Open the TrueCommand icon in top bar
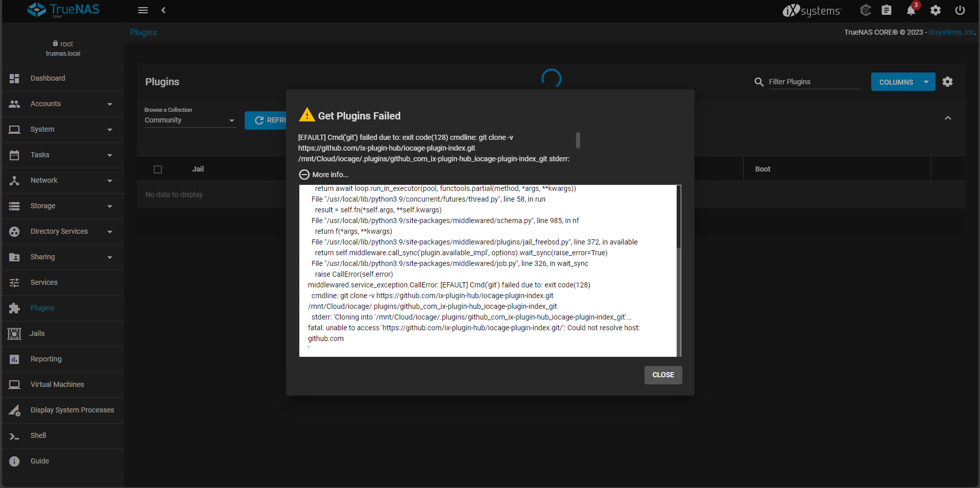The height and width of the screenshot is (488, 980). pos(865,10)
